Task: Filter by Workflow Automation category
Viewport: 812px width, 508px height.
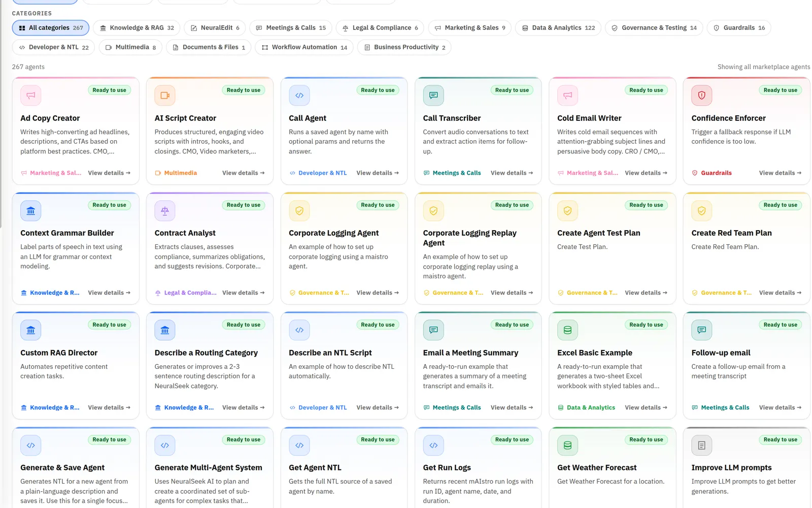Action: pyautogui.click(x=304, y=47)
